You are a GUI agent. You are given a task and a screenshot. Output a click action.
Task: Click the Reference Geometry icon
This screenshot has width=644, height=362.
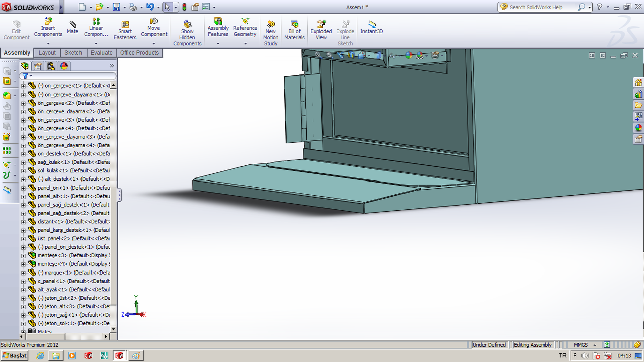245,21
